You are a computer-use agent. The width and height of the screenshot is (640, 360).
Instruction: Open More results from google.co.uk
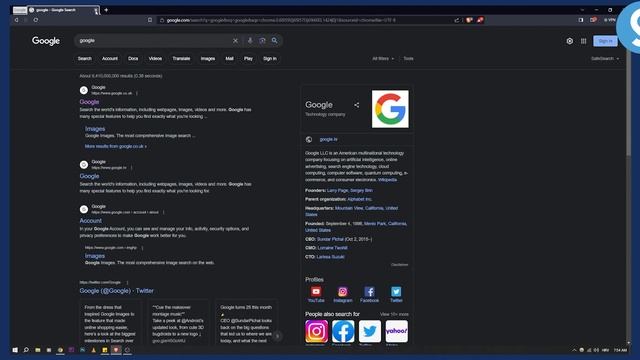(116, 146)
